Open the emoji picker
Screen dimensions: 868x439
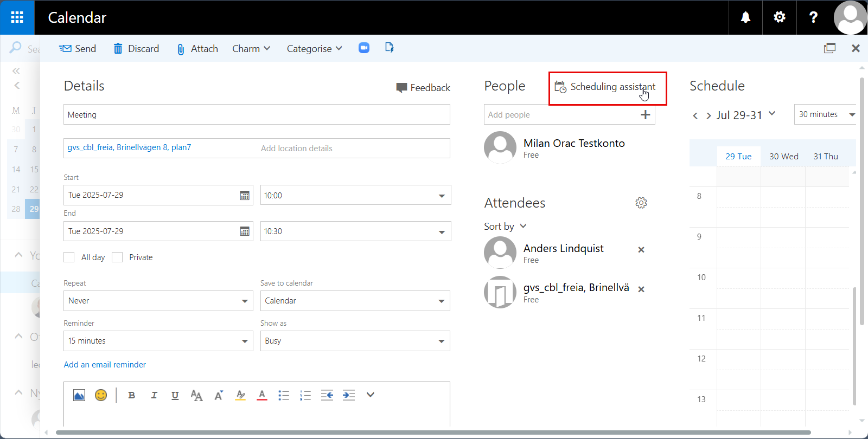click(x=101, y=395)
